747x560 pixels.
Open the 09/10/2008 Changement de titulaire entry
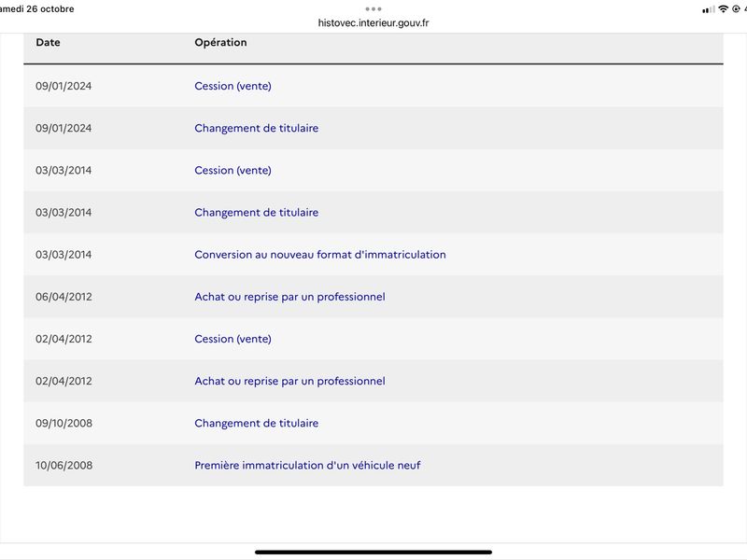pos(256,424)
